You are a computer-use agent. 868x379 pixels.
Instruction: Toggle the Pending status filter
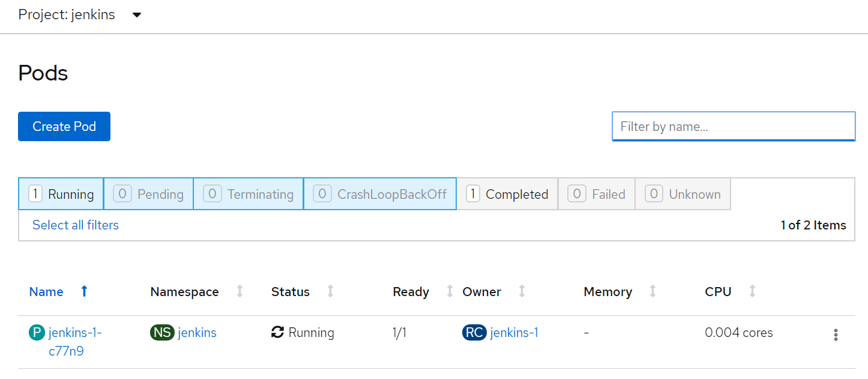tap(148, 194)
